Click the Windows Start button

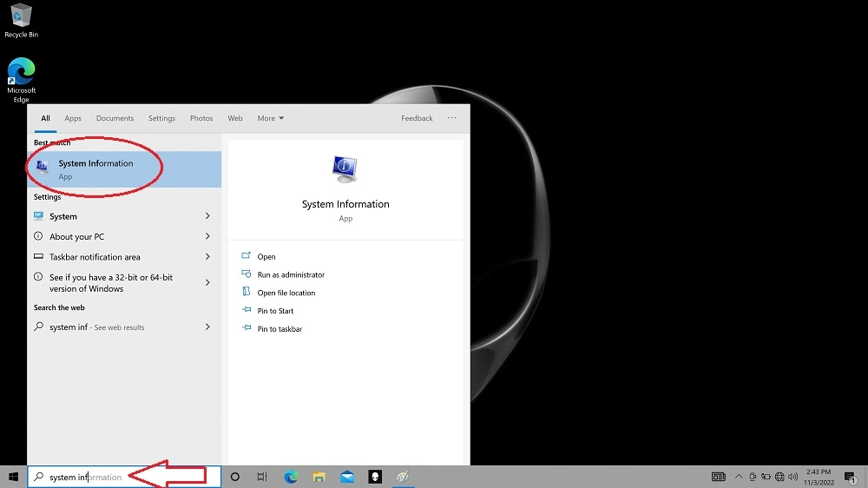13,477
